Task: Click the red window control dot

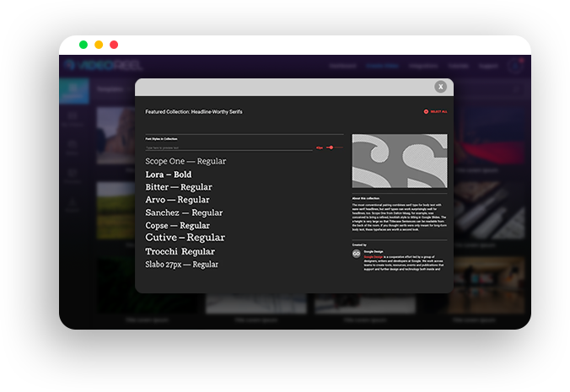Action: click(114, 45)
